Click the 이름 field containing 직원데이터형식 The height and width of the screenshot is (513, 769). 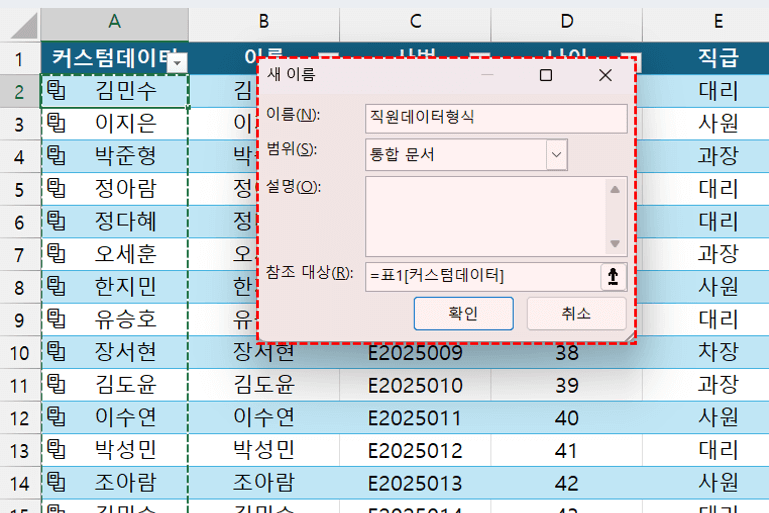tap(496, 118)
